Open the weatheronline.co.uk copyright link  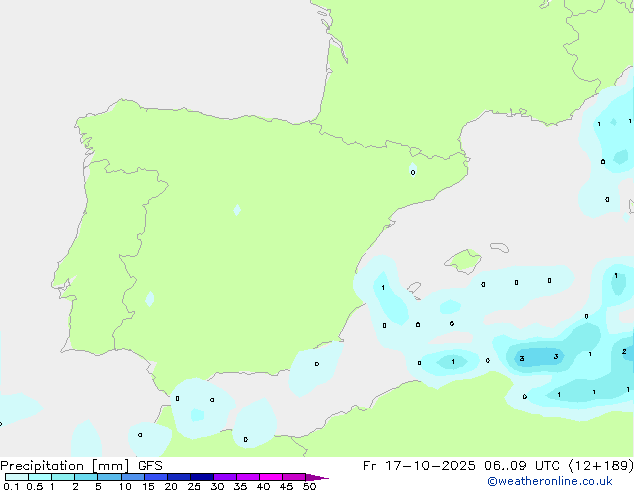coord(550,481)
